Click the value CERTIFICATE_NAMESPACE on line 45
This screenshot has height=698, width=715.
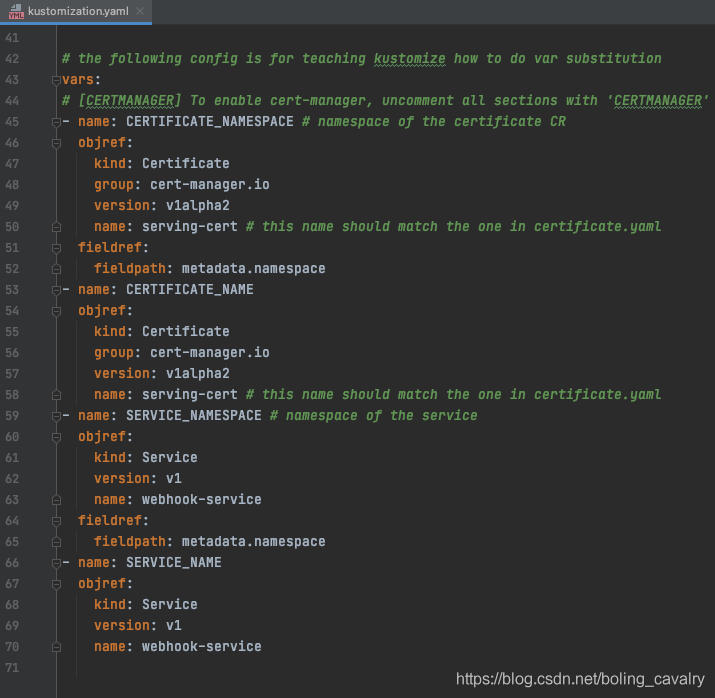click(x=210, y=122)
